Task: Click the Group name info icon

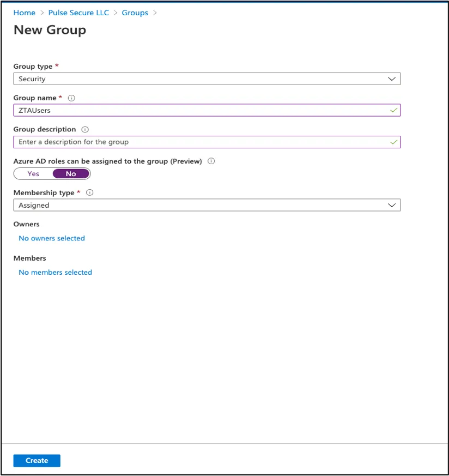Action: (71, 98)
